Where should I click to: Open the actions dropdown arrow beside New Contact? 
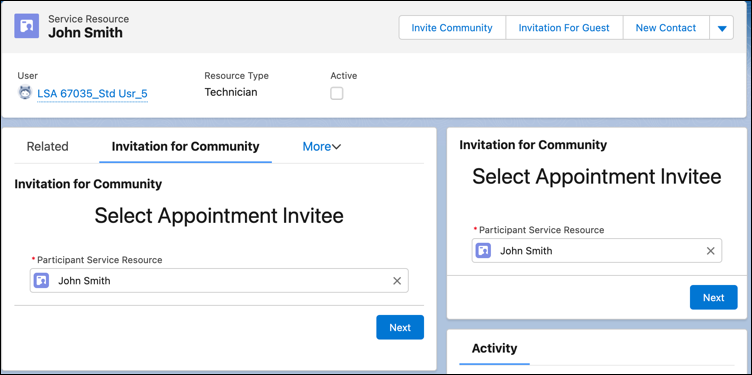[x=721, y=28]
